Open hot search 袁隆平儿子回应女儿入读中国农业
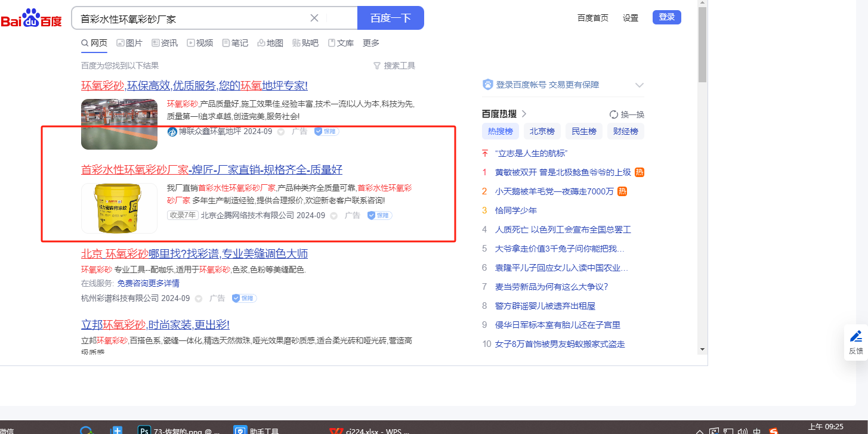This screenshot has width=868, height=434. pyautogui.click(x=561, y=268)
